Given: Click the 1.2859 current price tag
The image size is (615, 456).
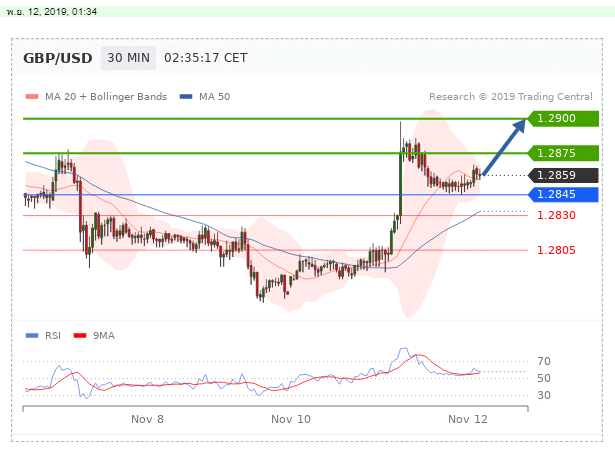Looking at the screenshot, I should (x=564, y=175).
